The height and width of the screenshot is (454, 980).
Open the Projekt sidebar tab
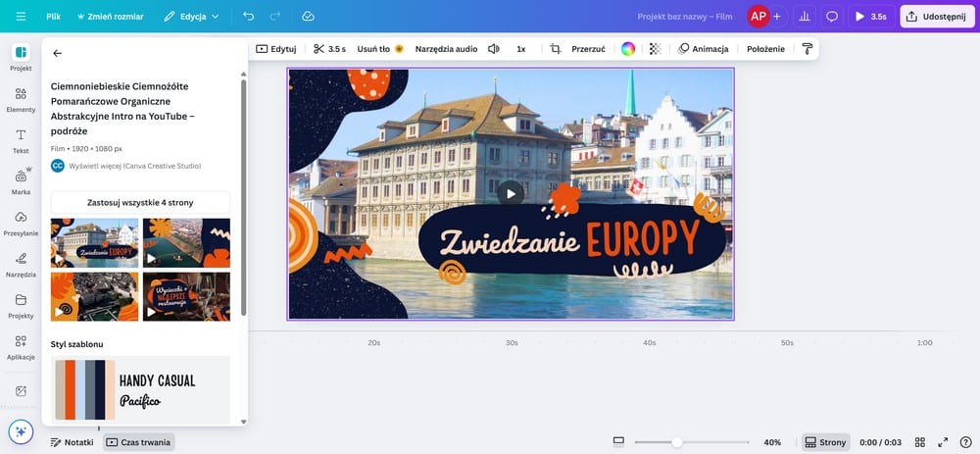(x=21, y=58)
